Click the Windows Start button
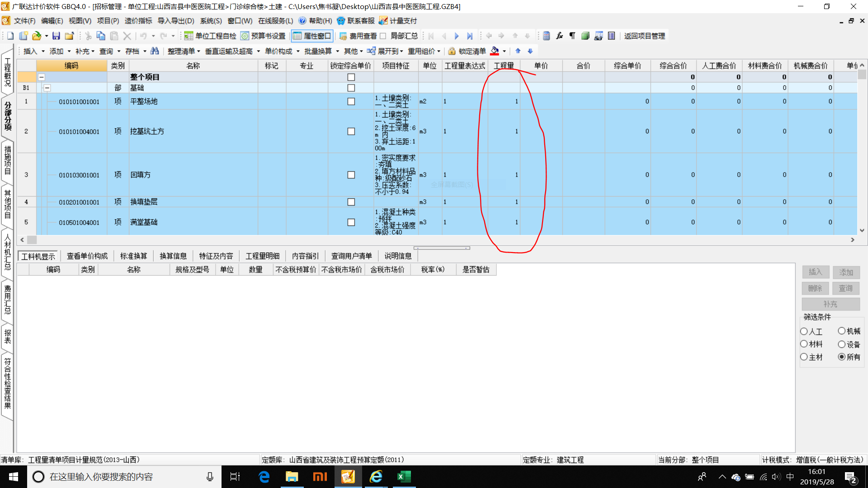 14,477
